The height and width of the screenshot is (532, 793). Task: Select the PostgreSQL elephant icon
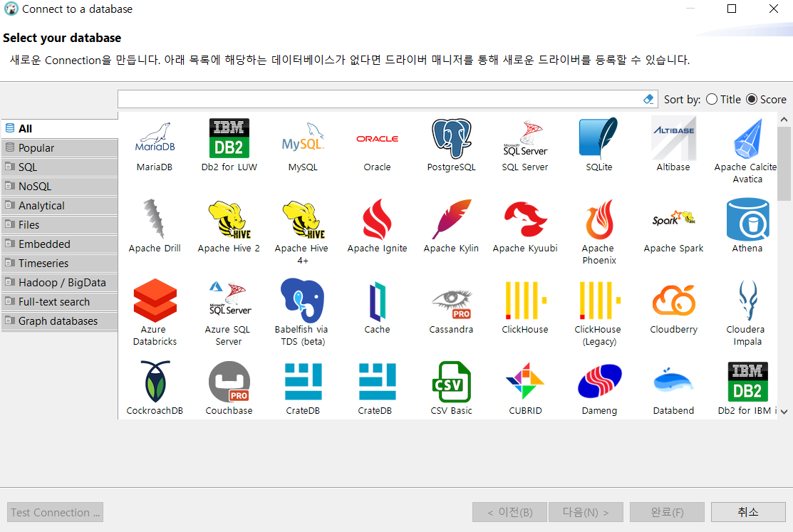tap(451, 138)
